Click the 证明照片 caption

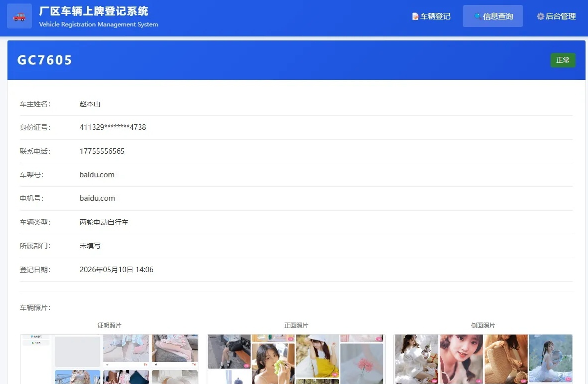click(109, 326)
